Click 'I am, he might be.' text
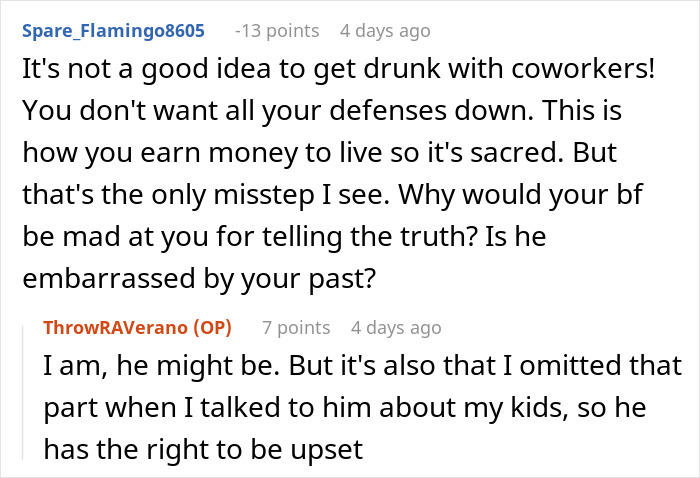This screenshot has height=478, width=700. (162, 366)
